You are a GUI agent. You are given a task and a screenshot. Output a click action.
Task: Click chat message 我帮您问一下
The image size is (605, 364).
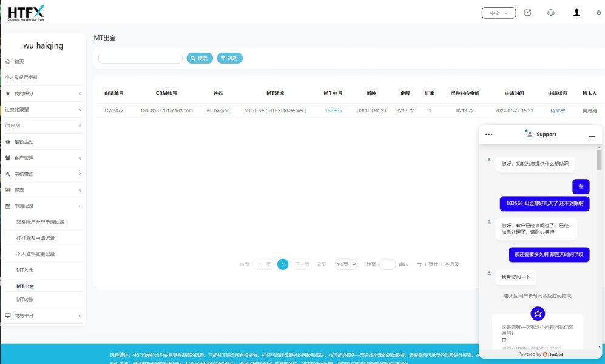pyautogui.click(x=516, y=277)
